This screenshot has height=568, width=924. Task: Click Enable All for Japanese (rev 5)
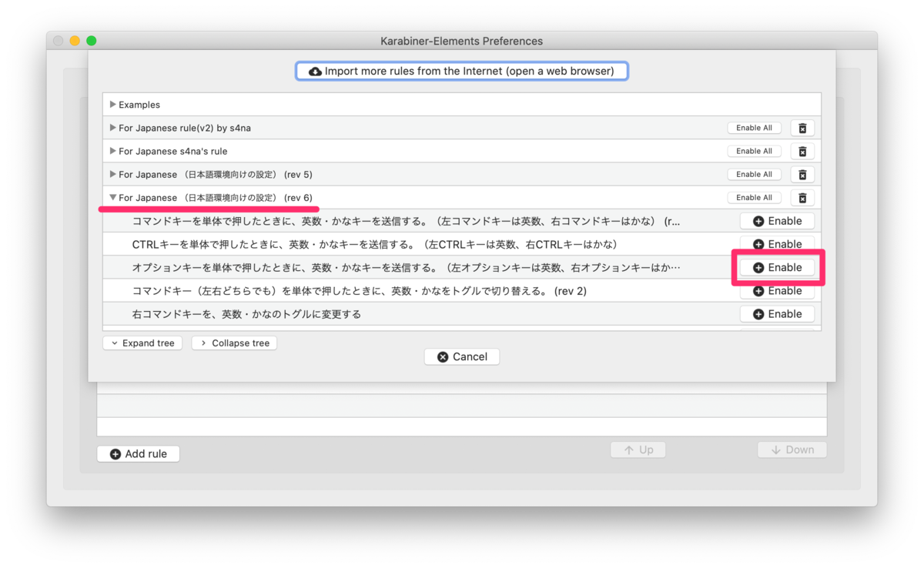754,174
